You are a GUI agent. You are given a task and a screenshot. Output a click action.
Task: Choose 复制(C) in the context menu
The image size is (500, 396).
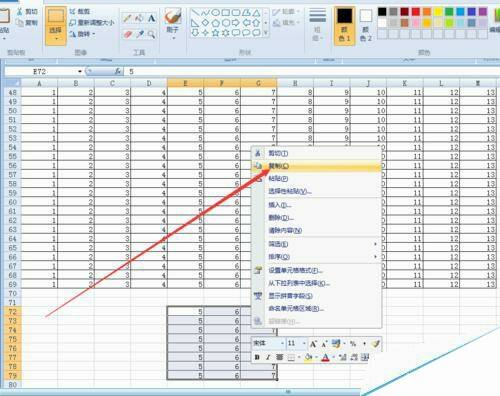316,166
